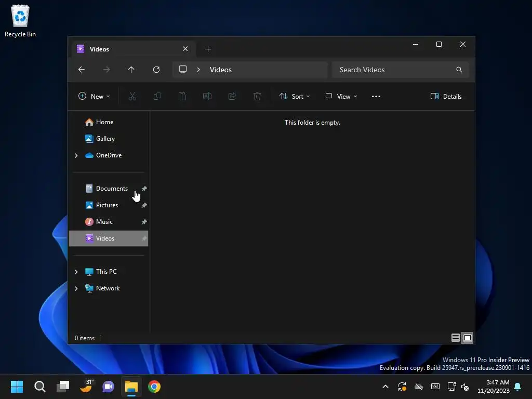This screenshot has width=532, height=399.
Task: Add a new File Explorer tab
Action: (208, 49)
